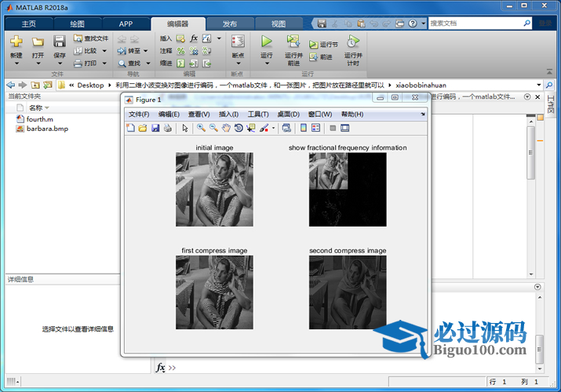Click the Find Files (查找文件) button
Screen dimensions: 561x392
[91, 38]
